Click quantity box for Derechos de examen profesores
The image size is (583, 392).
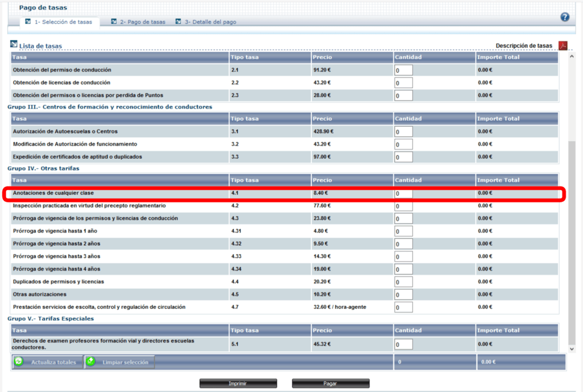(x=403, y=344)
